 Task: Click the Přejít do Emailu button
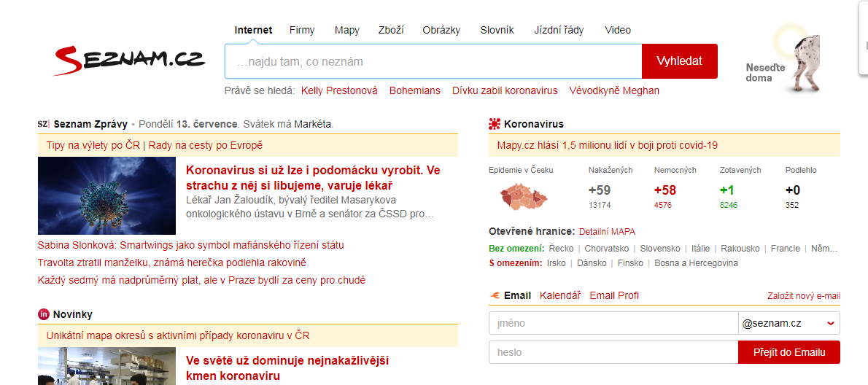click(x=788, y=352)
